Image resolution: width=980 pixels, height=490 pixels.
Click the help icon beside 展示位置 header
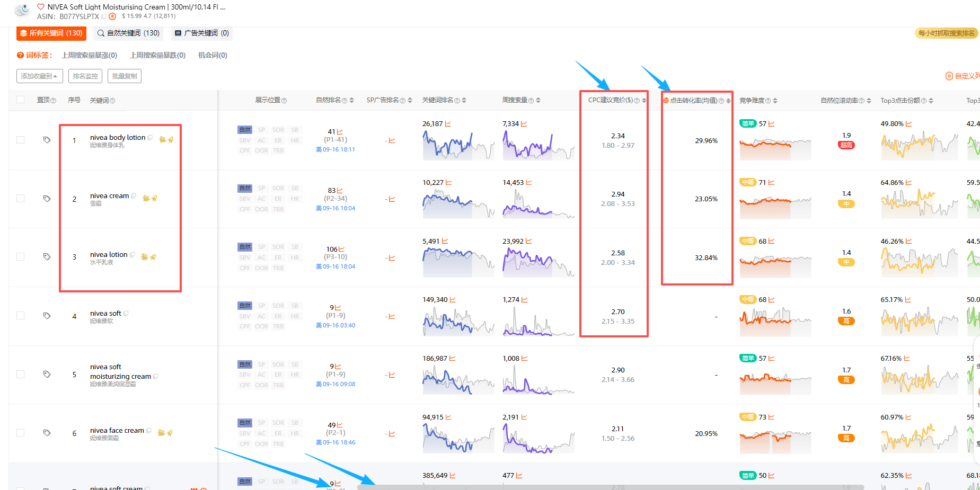284,101
